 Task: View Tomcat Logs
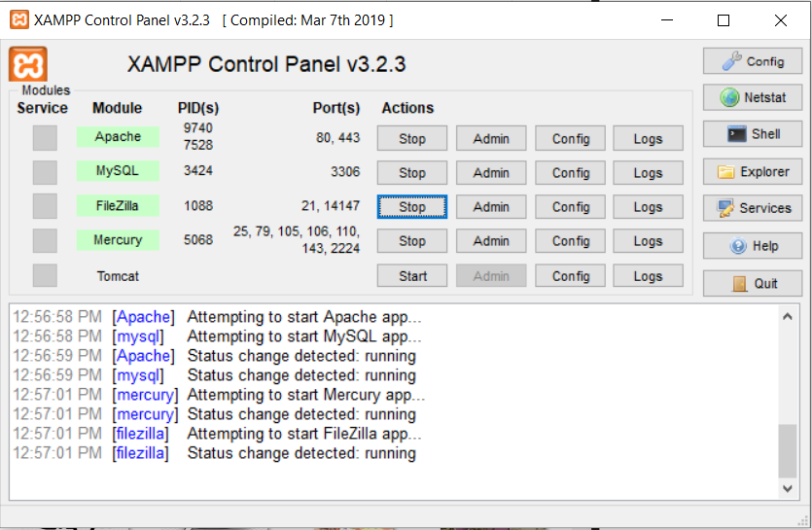pyautogui.click(x=648, y=275)
